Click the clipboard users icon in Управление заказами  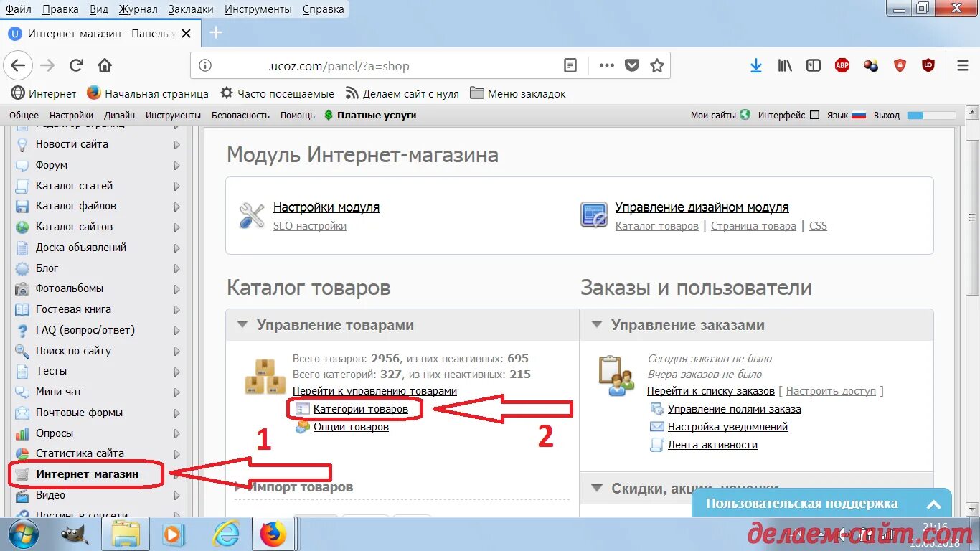[x=616, y=376]
